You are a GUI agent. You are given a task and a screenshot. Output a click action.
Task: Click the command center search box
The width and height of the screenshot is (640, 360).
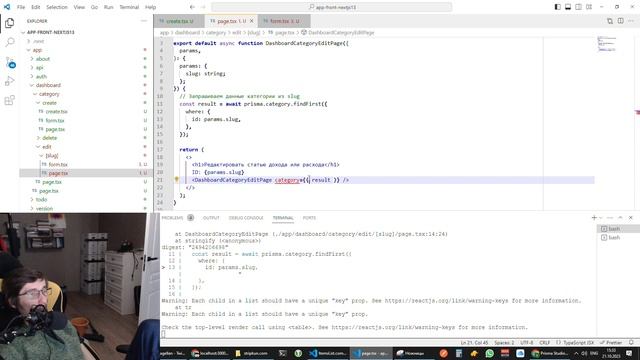(x=331, y=7)
